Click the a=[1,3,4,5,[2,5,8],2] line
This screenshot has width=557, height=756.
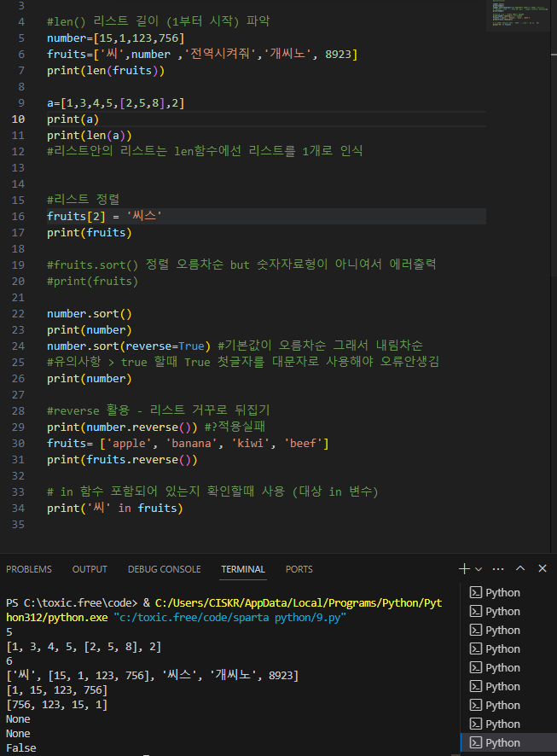tap(116, 103)
